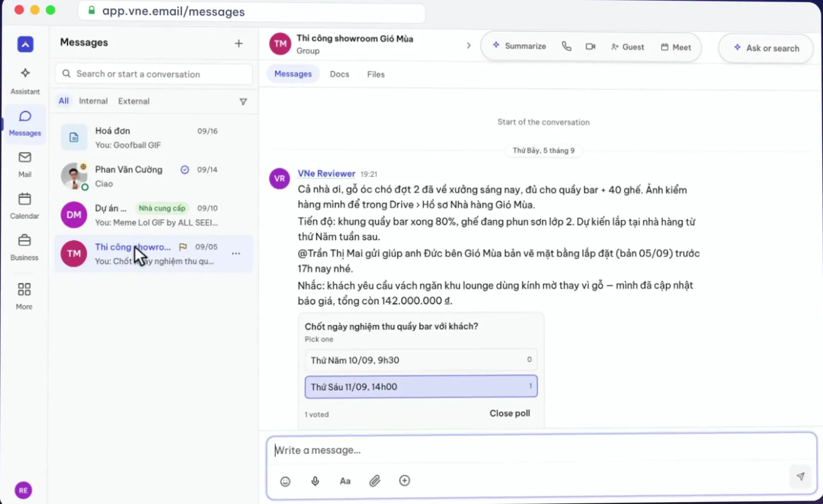Click Close poll button
The width and height of the screenshot is (823, 504).
(510, 413)
